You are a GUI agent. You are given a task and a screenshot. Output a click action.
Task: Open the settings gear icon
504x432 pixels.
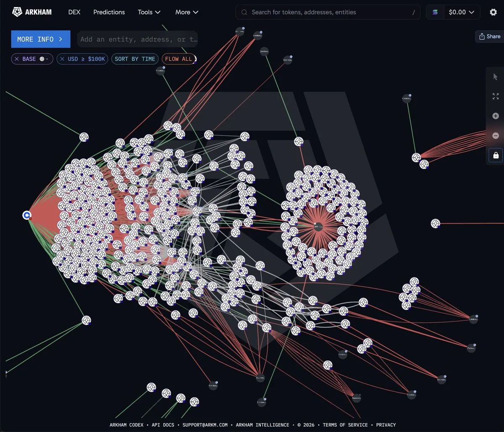click(493, 12)
